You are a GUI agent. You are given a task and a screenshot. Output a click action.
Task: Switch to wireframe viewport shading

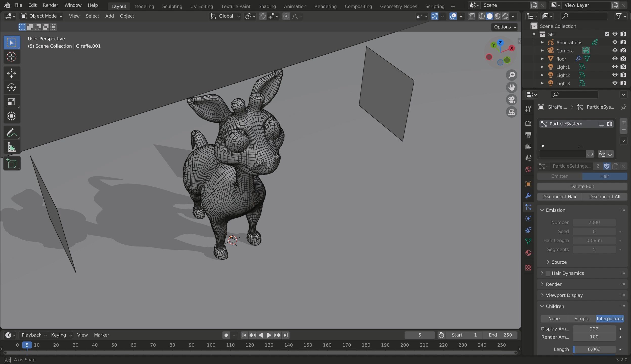tap(482, 16)
